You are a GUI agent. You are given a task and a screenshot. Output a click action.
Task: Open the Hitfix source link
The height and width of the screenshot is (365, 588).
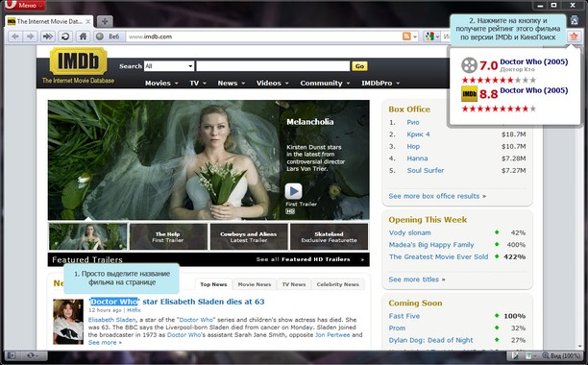pyautogui.click(x=134, y=310)
